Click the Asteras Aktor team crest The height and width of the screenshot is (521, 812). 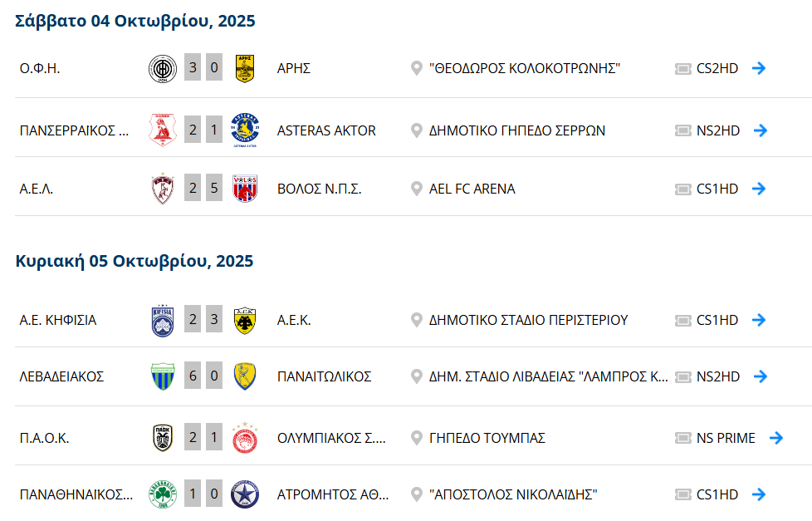(245, 130)
